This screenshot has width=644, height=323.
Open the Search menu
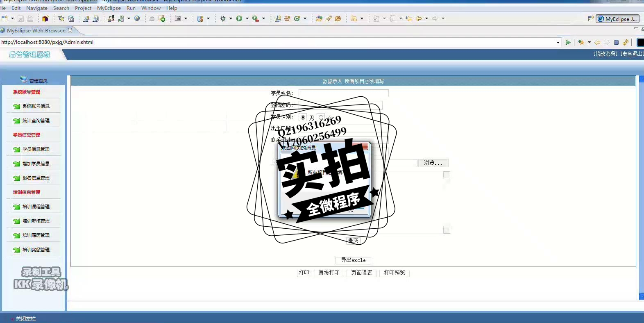61,8
